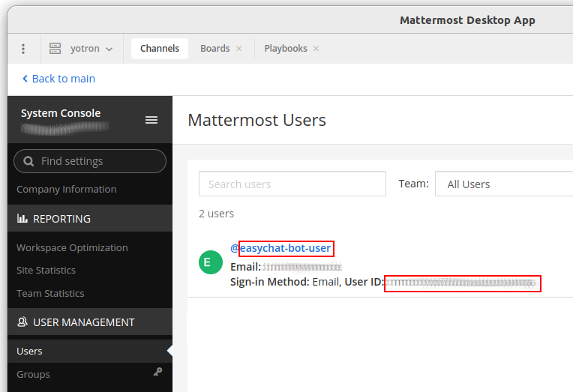Click the 'Sign-in Method: Email' text
The width and height of the screenshot is (573, 392).
[x=285, y=282]
